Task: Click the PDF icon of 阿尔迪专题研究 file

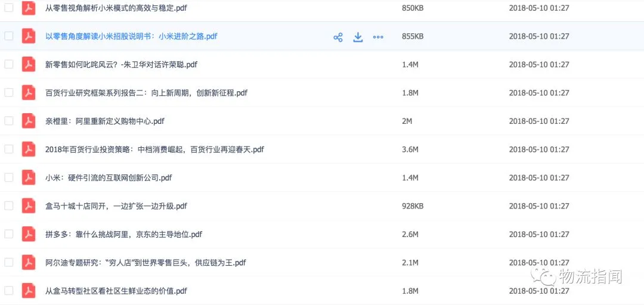Action: click(29, 263)
